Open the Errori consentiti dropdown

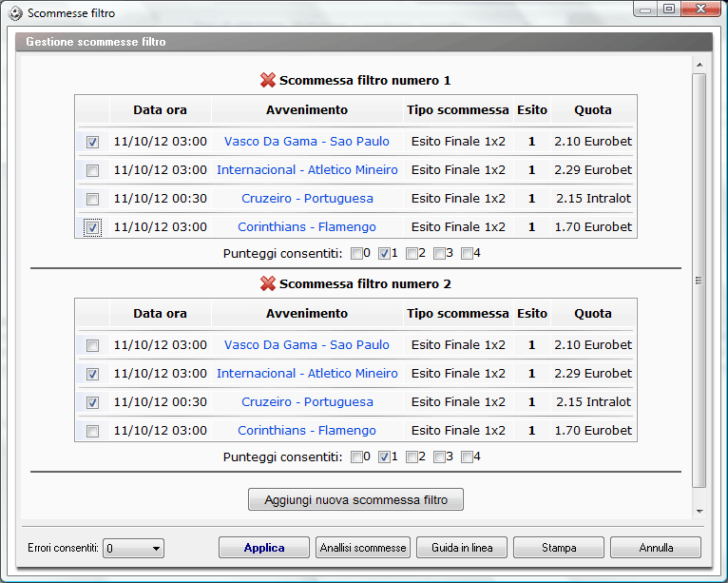tap(134, 548)
